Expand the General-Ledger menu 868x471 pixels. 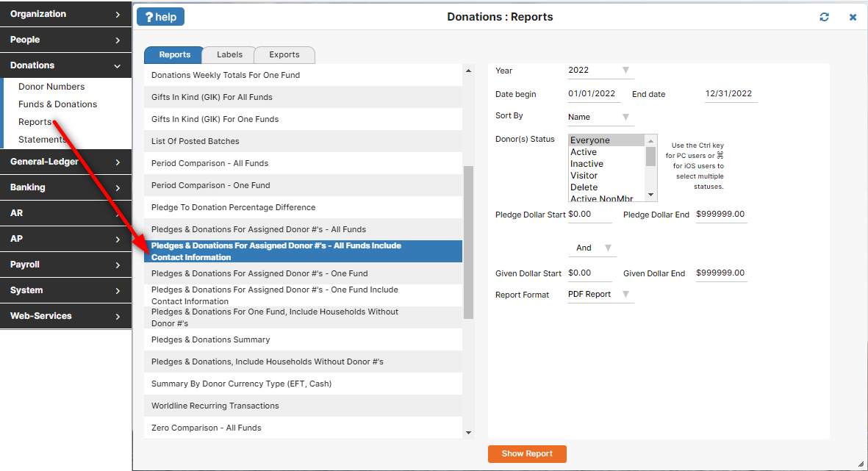point(65,162)
